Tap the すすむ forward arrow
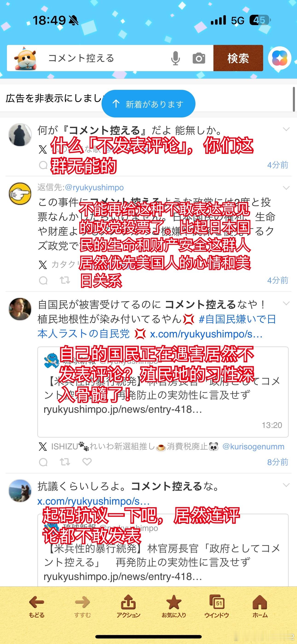The image size is (297, 644). pyautogui.click(x=82, y=606)
